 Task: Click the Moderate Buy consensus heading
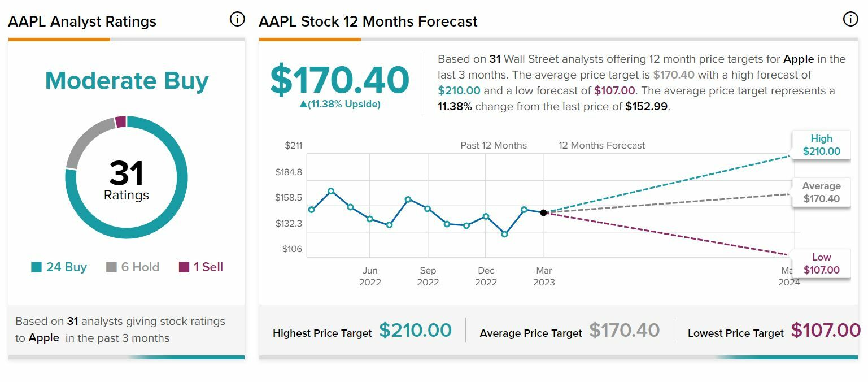pos(127,80)
